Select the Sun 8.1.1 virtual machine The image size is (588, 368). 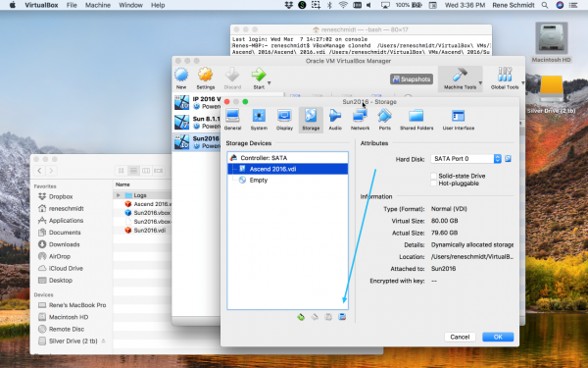[197, 122]
